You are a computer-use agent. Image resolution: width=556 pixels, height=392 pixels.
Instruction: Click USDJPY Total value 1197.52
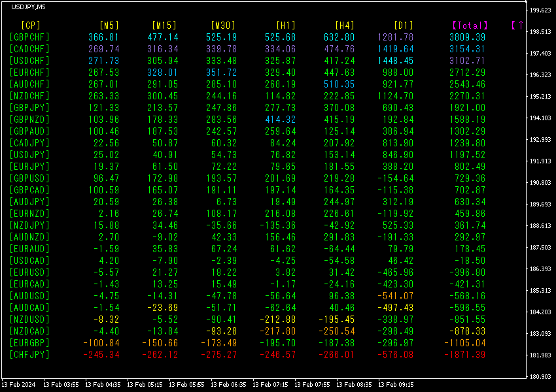click(x=467, y=154)
